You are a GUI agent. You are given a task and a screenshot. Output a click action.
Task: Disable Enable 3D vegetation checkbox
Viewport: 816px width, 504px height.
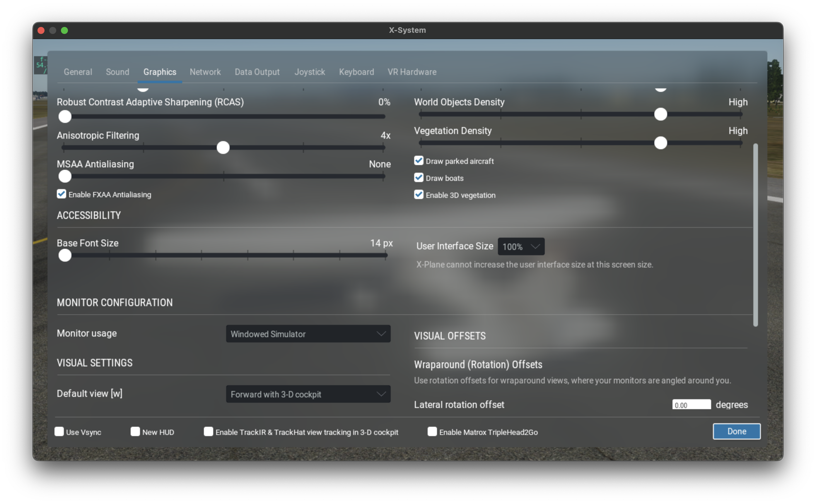[419, 195]
